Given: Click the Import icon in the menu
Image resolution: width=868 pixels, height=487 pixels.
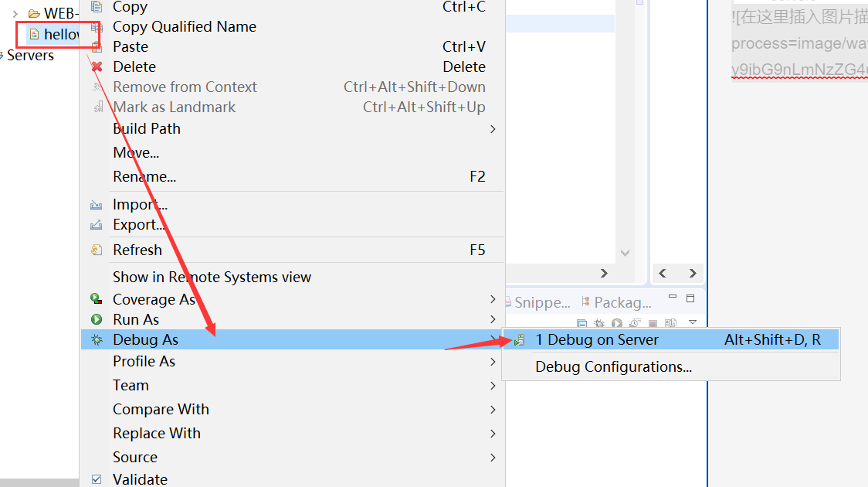Looking at the screenshot, I should click(97, 203).
